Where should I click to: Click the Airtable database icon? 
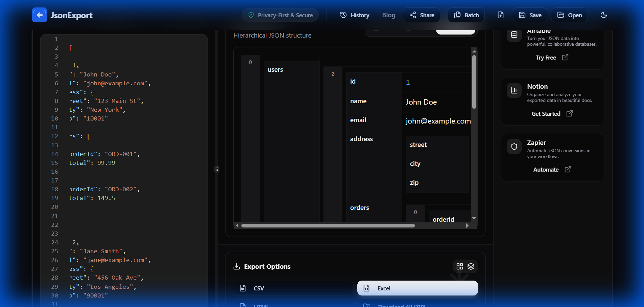(x=514, y=35)
